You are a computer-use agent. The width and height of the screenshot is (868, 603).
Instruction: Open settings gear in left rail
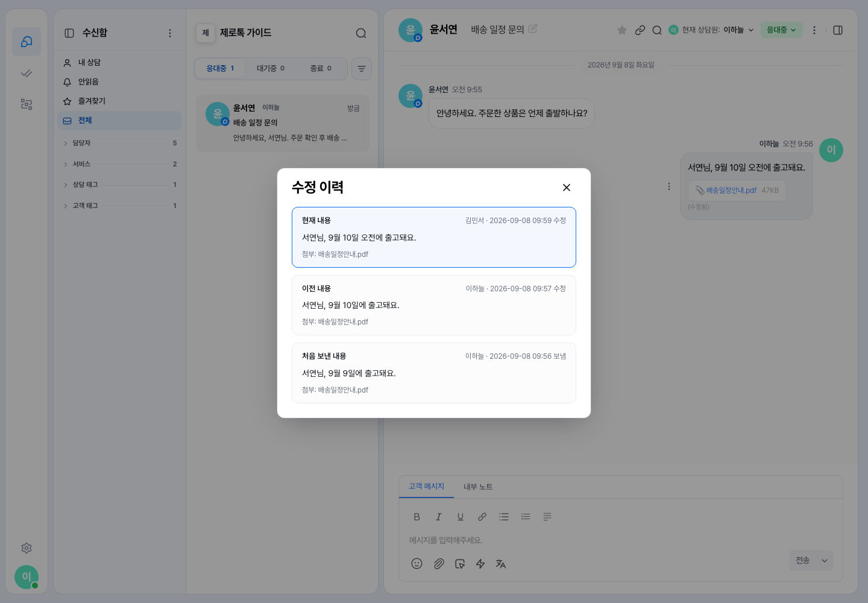27,548
